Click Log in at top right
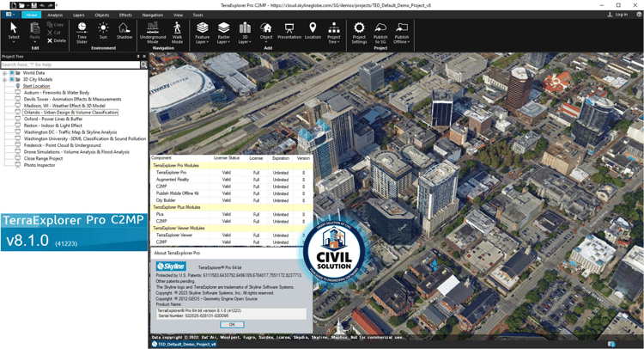This screenshot has height=349, width=644. (617, 15)
